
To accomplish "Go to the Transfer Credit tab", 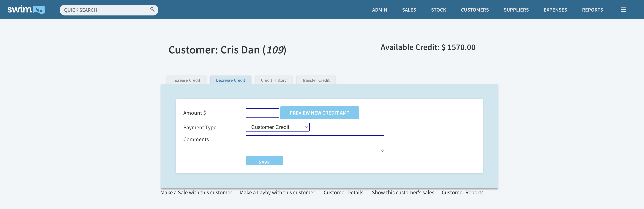I will click(x=315, y=80).
